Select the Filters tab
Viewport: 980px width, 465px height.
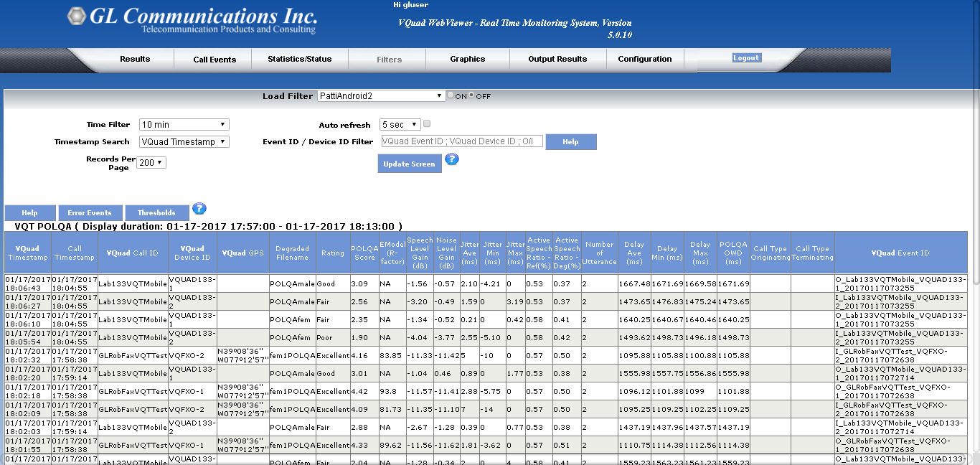pos(390,60)
